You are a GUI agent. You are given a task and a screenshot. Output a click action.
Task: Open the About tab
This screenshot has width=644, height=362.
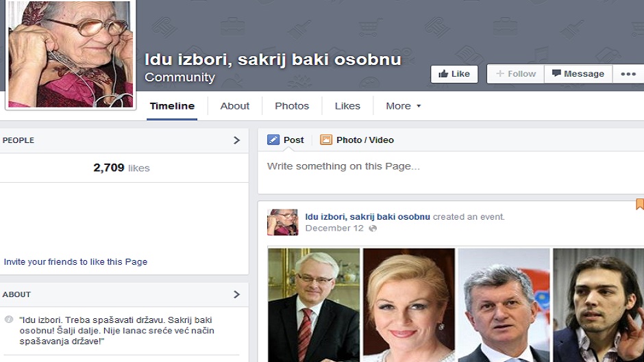click(x=234, y=106)
